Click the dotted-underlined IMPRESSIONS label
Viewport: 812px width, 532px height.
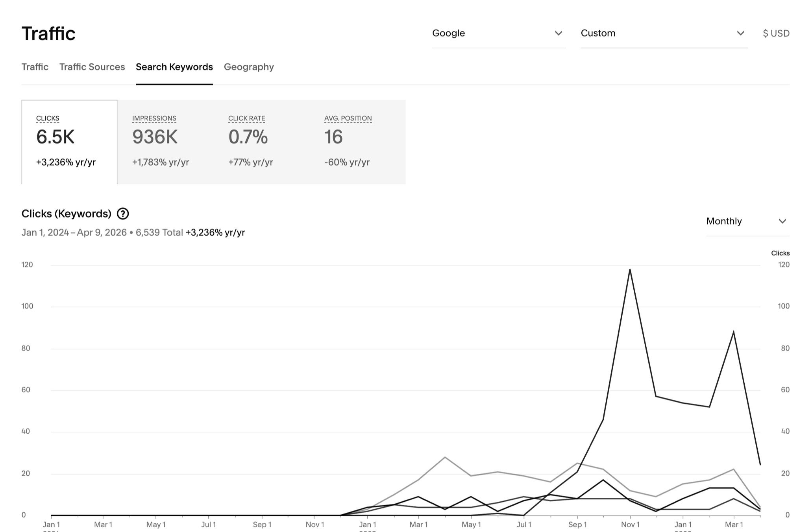point(154,118)
